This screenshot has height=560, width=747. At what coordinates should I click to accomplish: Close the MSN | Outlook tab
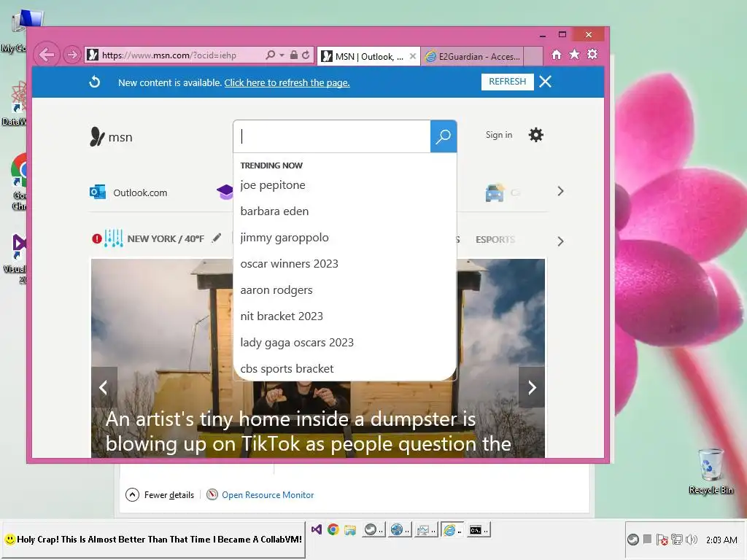[x=413, y=56]
